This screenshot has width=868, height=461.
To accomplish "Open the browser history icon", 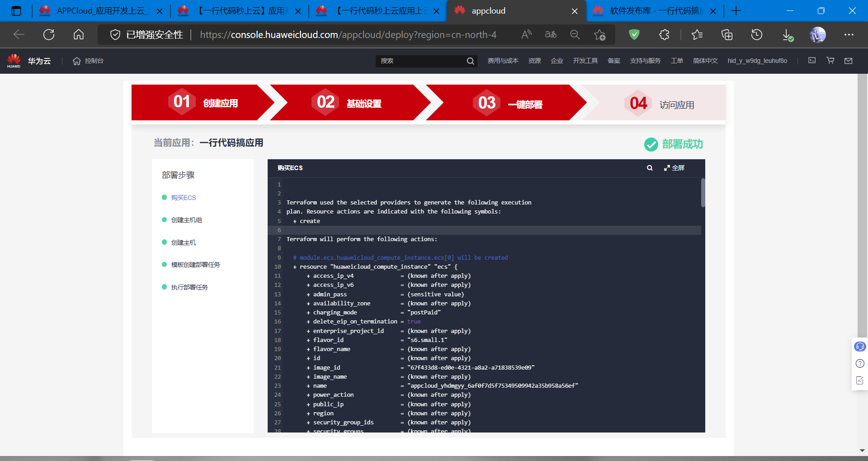I will point(757,34).
